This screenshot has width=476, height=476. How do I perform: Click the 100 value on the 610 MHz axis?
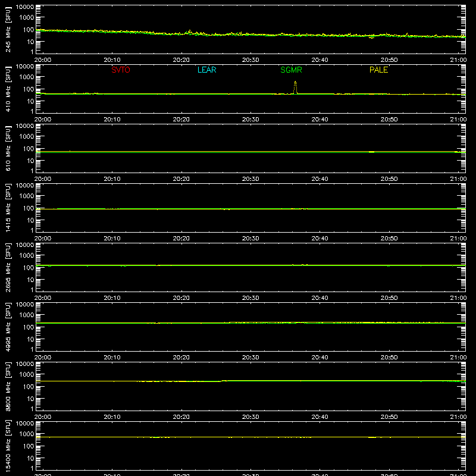(x=29, y=149)
